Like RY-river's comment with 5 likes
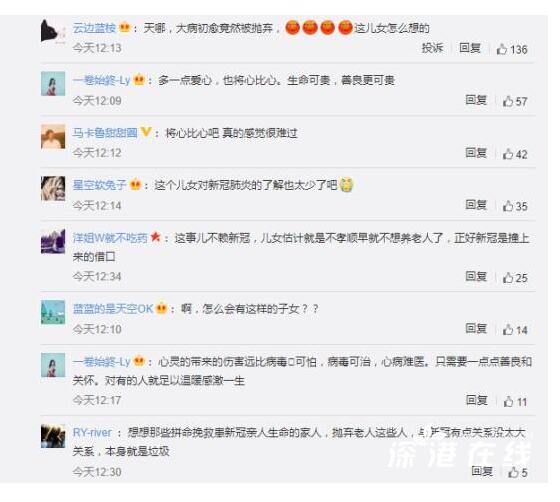 click(x=513, y=472)
